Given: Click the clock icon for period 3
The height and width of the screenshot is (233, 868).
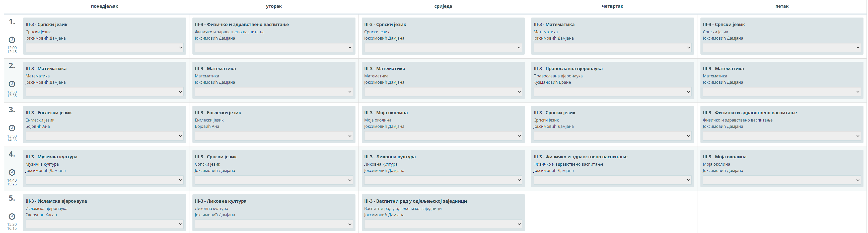Looking at the screenshot, I should (12, 128).
